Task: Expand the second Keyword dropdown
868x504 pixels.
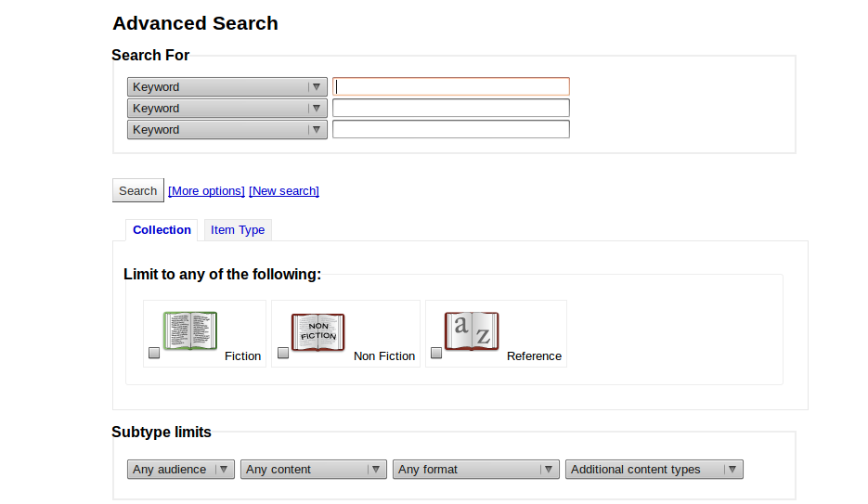Action: (227, 109)
